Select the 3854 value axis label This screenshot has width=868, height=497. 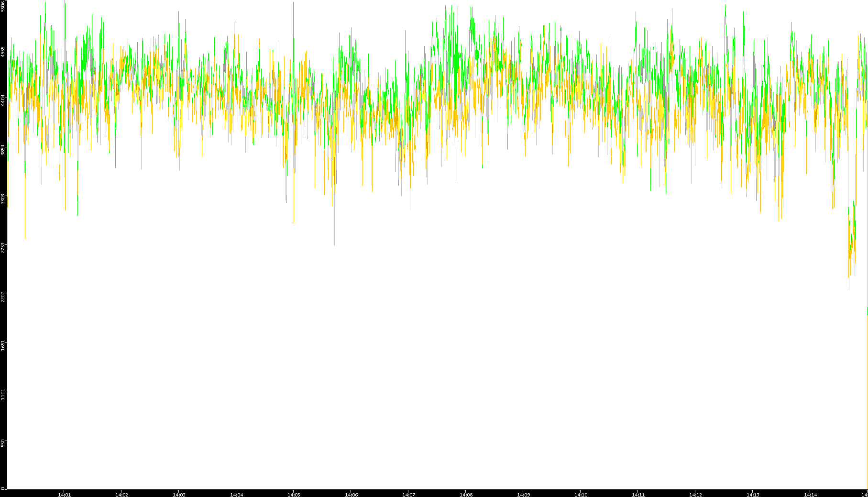click(x=3, y=149)
